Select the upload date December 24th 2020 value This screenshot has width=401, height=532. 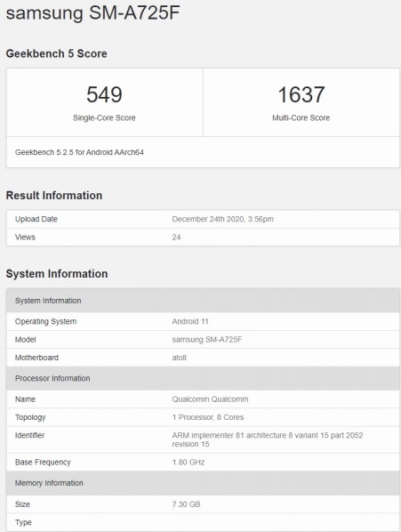click(x=222, y=219)
